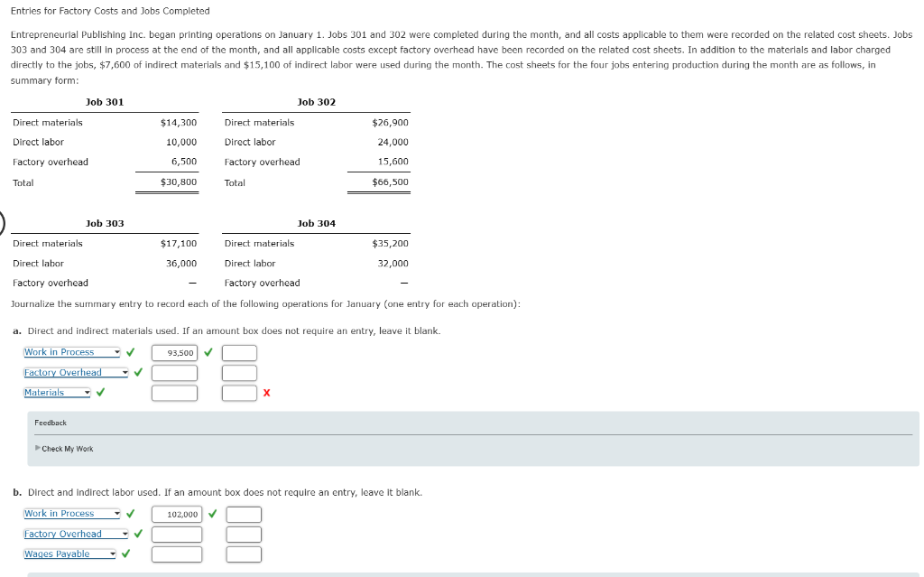
Task: Click the green checkmark beside 102,000
Action: point(212,513)
